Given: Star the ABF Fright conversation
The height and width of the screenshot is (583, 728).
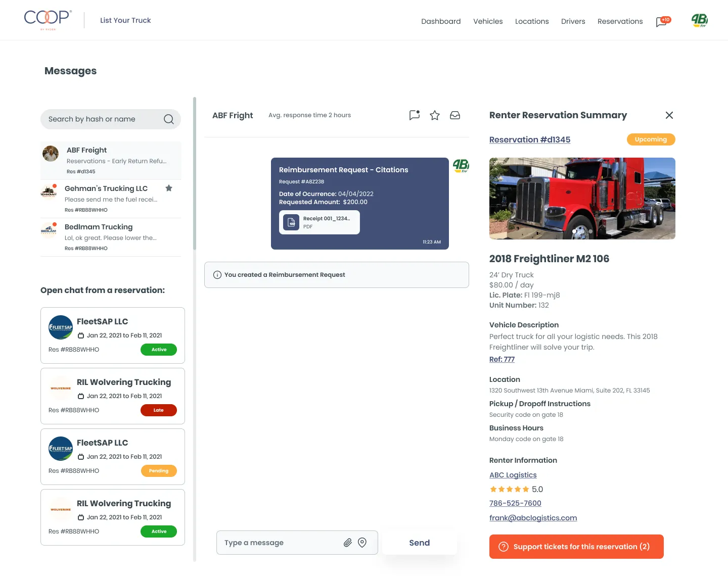Looking at the screenshot, I should tap(435, 115).
